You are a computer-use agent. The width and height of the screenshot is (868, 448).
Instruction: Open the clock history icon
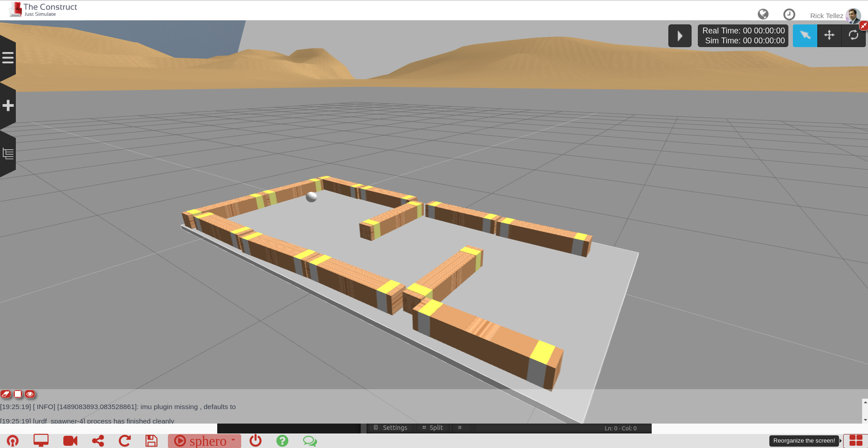[x=789, y=14]
